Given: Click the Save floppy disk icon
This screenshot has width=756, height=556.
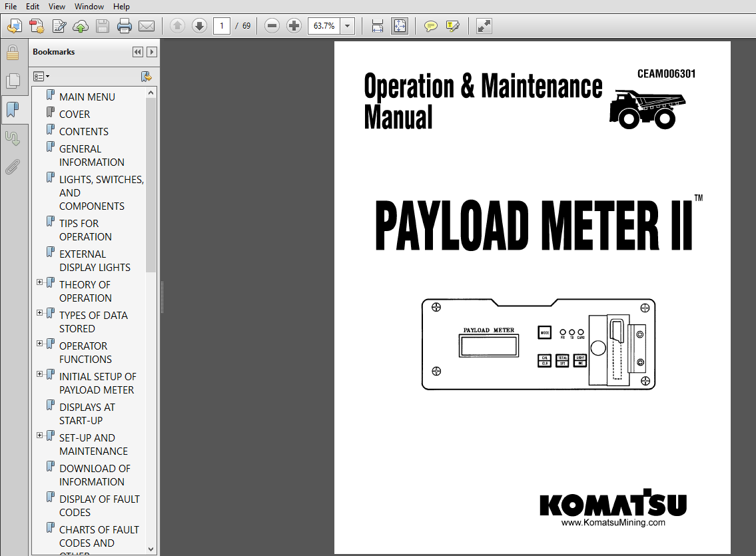Looking at the screenshot, I should pos(102,26).
